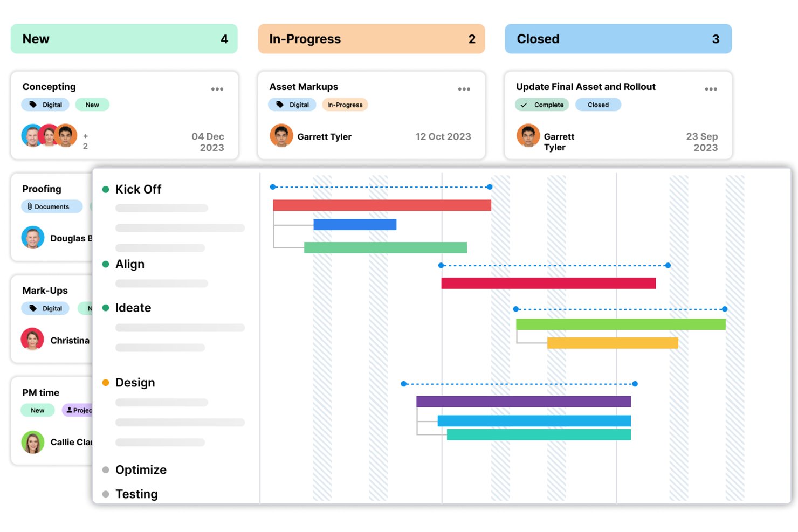Open the three-dot menu on Asset Markups card
The width and height of the screenshot is (798, 532).
pyautogui.click(x=464, y=89)
